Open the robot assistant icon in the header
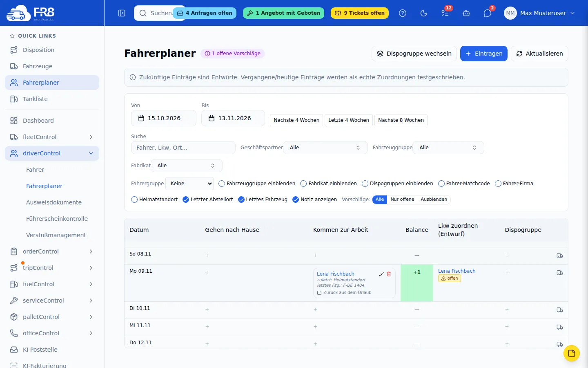This screenshot has height=368, width=588. [466, 13]
